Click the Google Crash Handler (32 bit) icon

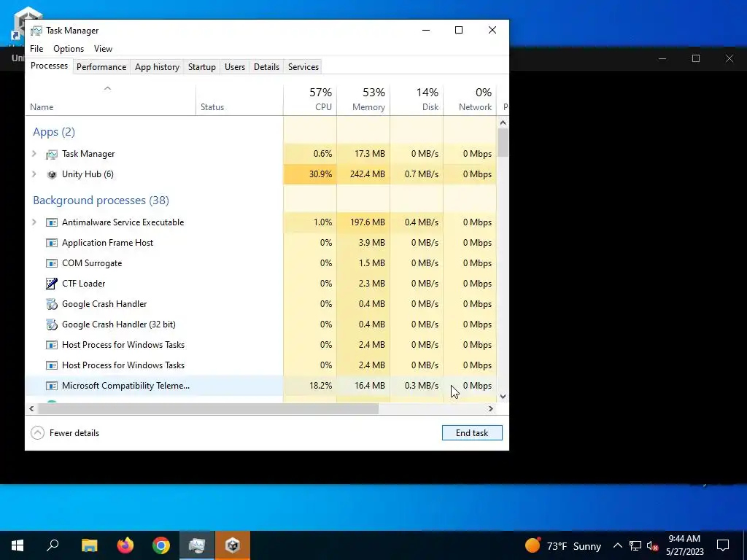52,324
